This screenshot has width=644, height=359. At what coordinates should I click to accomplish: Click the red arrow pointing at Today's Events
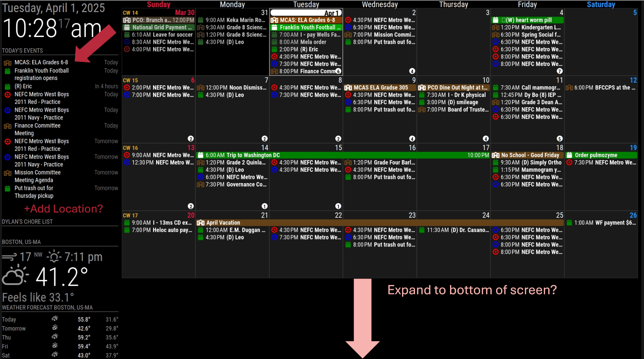click(96, 43)
